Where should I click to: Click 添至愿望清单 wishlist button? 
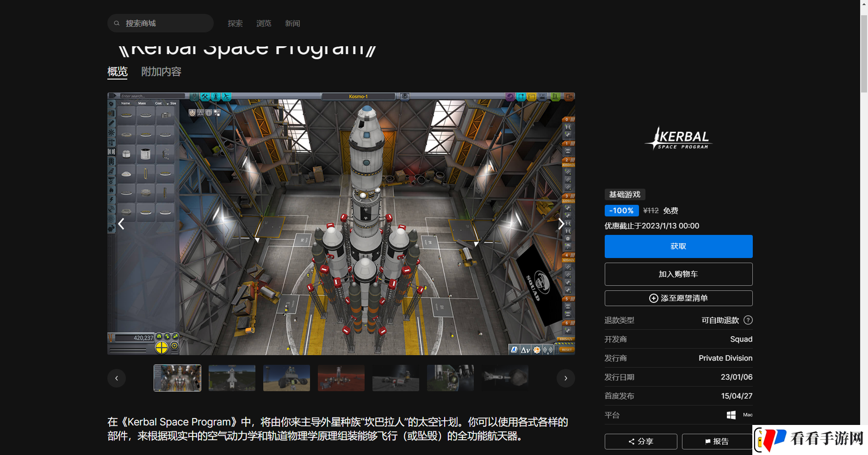[x=678, y=298]
